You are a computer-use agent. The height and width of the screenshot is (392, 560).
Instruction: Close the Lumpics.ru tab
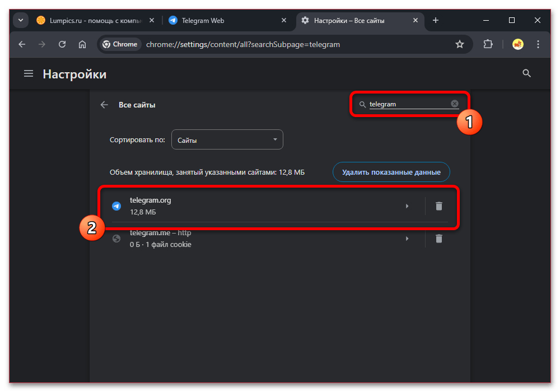152,20
